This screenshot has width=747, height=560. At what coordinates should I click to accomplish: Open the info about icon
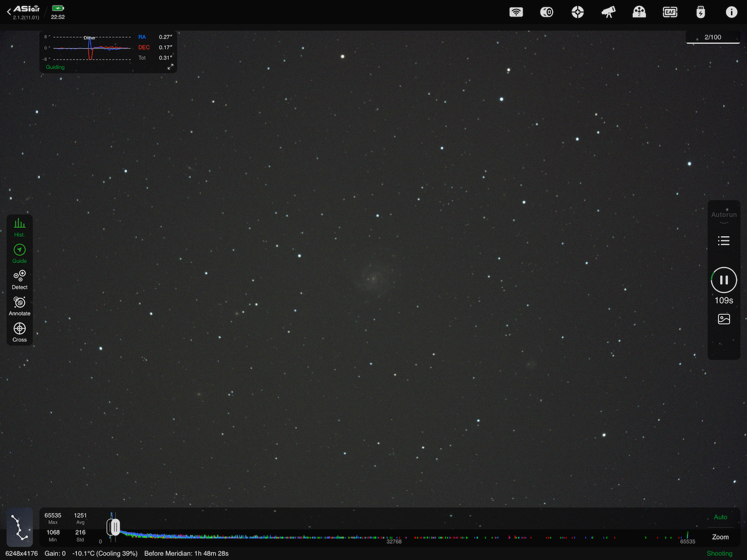(x=731, y=12)
